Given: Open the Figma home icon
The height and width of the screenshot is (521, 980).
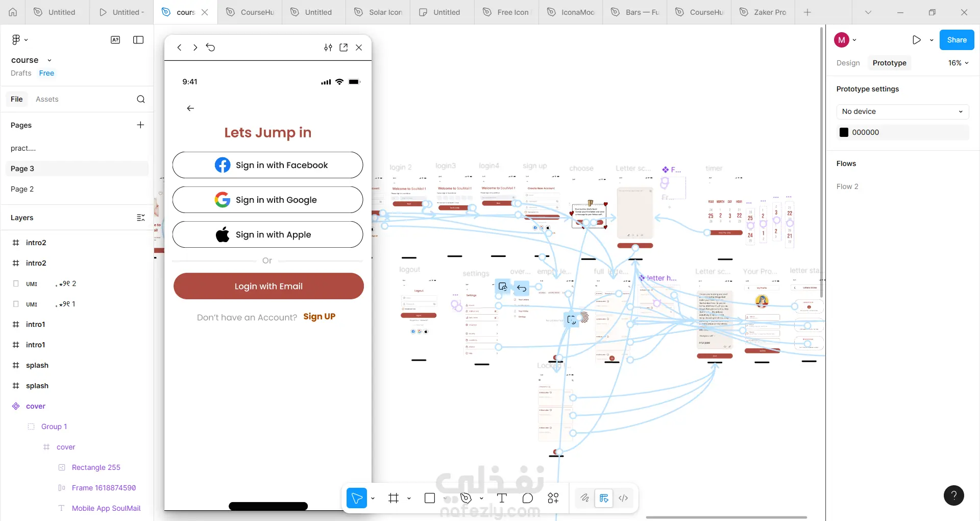Looking at the screenshot, I should pyautogui.click(x=13, y=12).
